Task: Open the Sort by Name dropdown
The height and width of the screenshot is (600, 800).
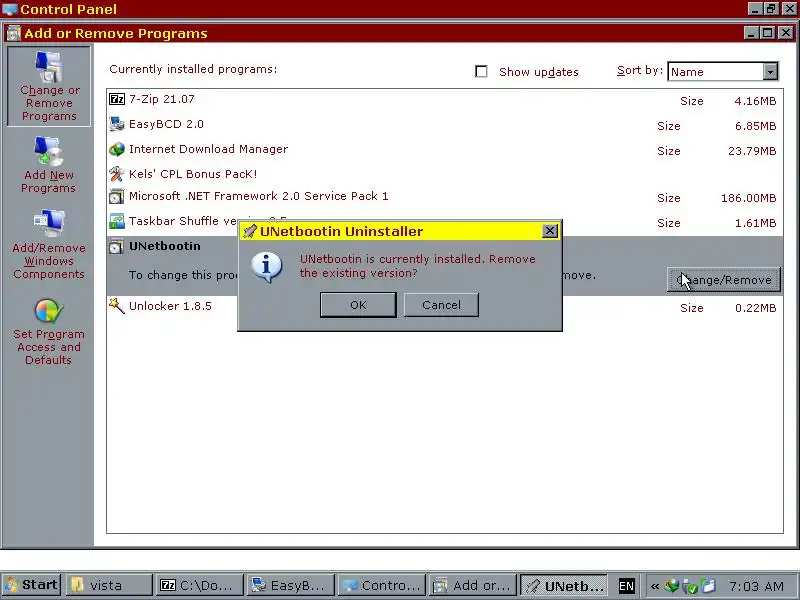Action: pyautogui.click(x=770, y=71)
